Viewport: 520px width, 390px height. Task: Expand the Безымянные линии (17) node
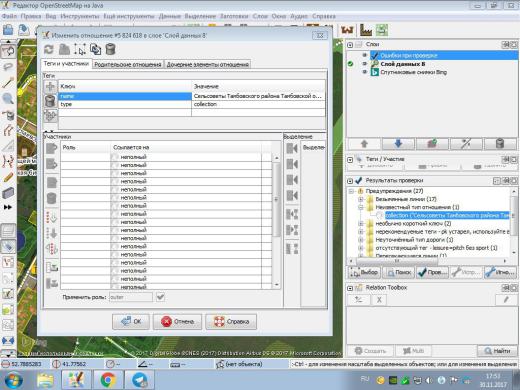[x=360, y=199]
